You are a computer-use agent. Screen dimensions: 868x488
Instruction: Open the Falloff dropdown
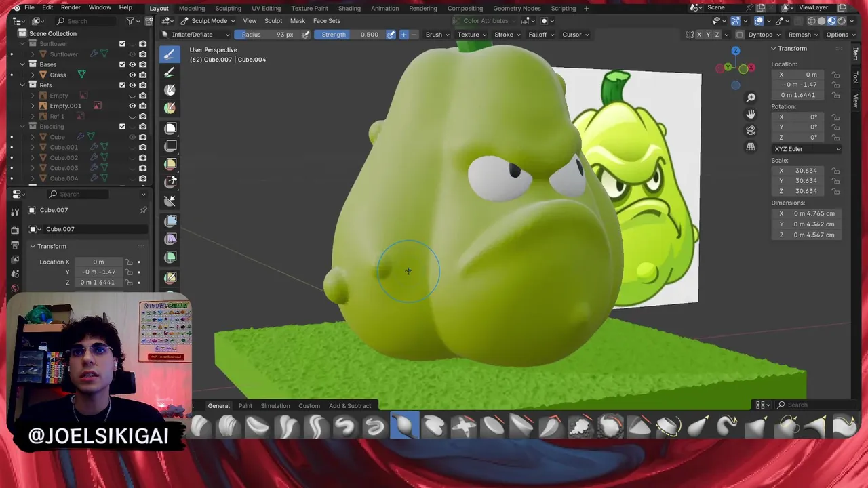click(541, 35)
